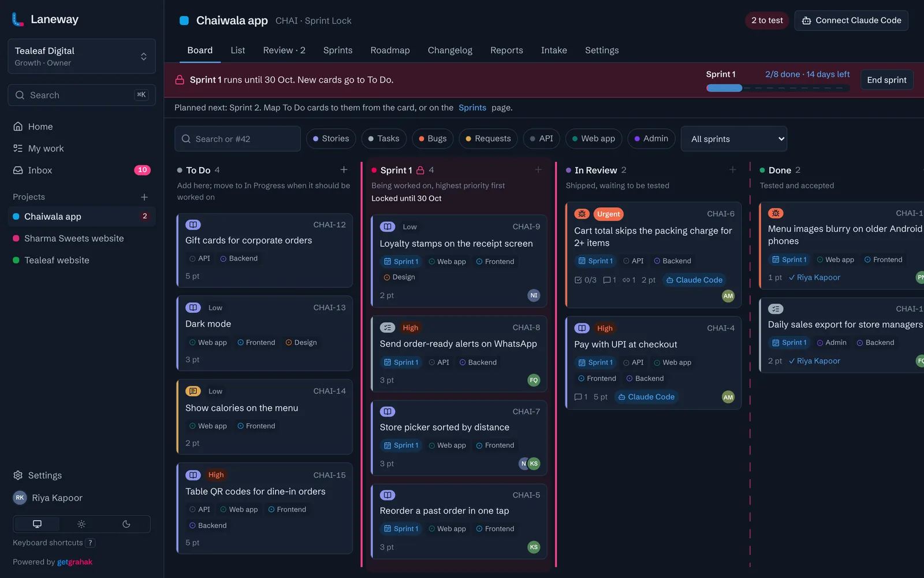Open the Roadmap tab
Screen dimensions: 924x578
(x=390, y=50)
